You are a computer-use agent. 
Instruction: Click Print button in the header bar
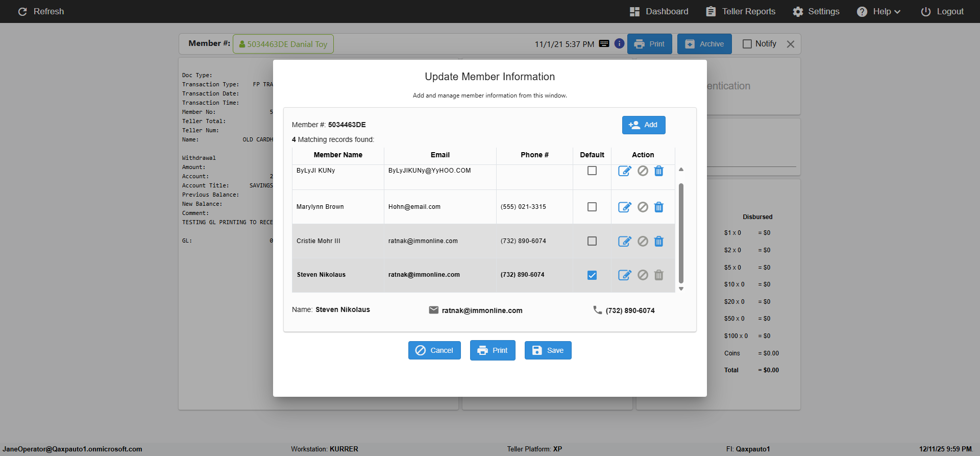[x=650, y=44]
